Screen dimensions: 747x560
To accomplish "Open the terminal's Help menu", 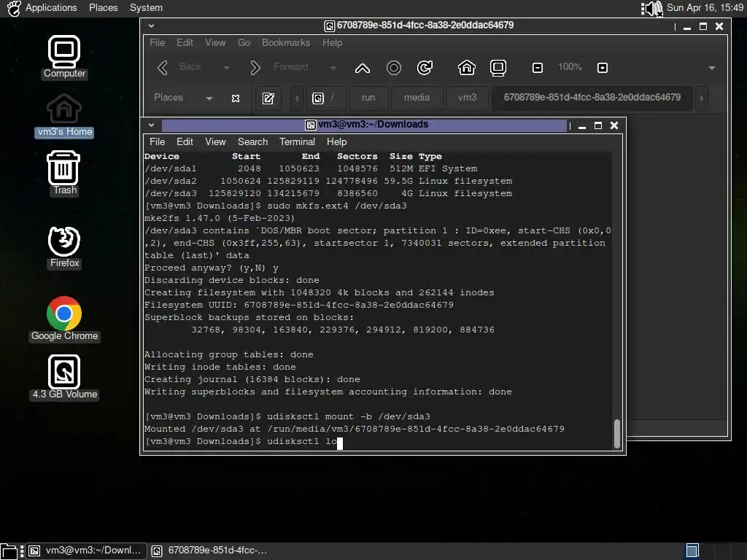I will pos(337,142).
